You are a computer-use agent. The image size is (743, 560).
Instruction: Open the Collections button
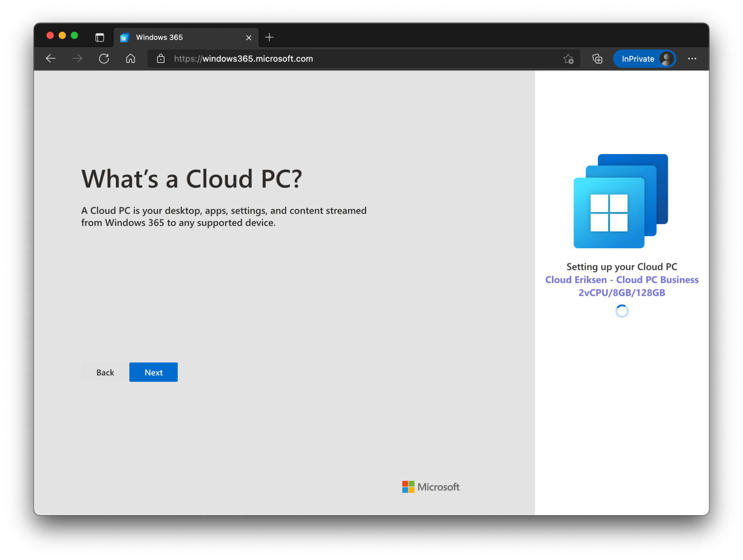tap(597, 59)
